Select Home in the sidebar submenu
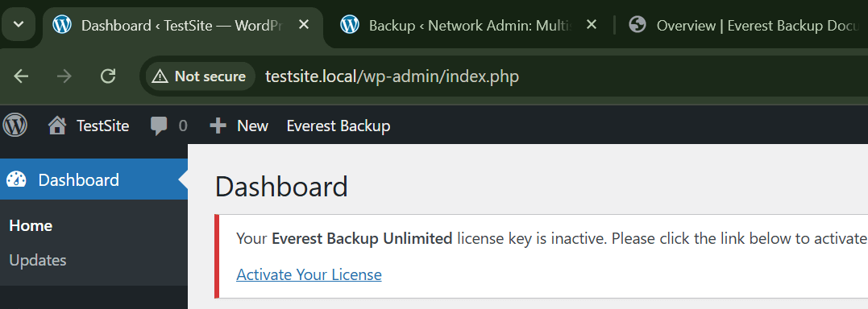 tap(31, 225)
